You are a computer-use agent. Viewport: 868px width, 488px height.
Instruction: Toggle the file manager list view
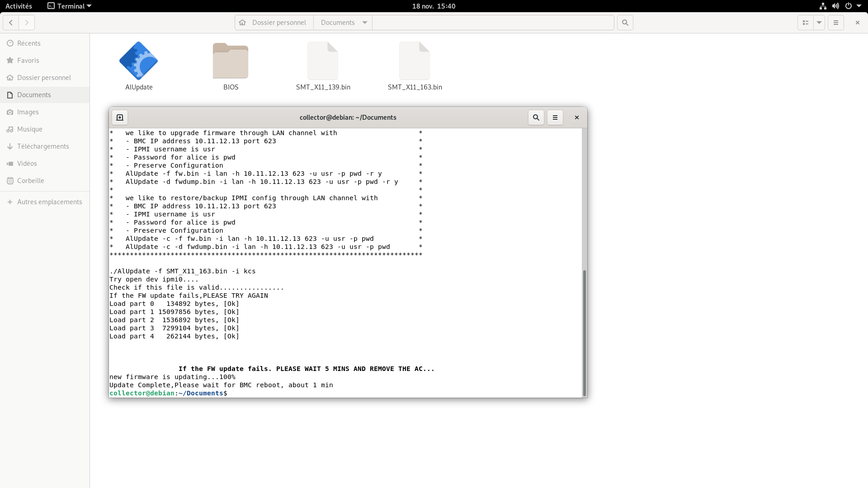pos(805,23)
